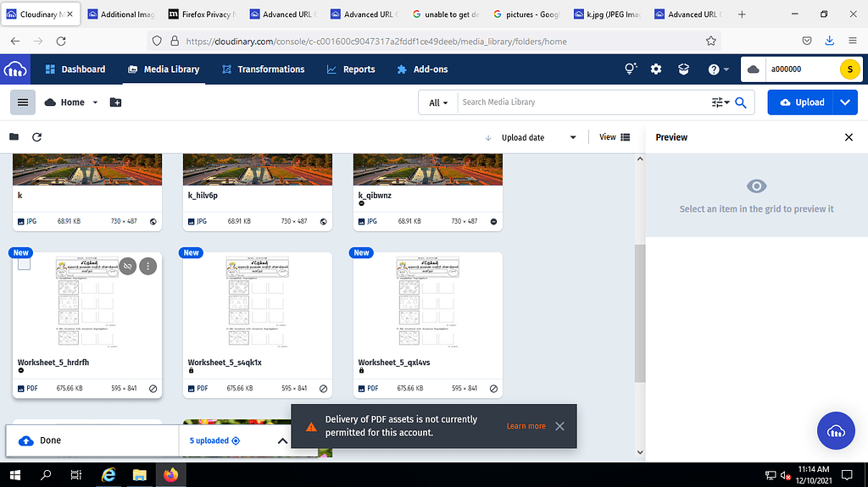This screenshot has width=868, height=487.
Task: Click the floating blue cloud upload icon
Action: [835, 432]
